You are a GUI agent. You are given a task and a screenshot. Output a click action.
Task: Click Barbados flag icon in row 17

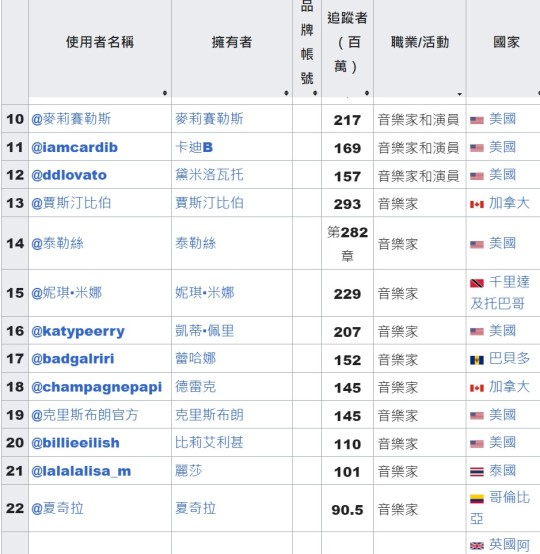tap(477, 360)
